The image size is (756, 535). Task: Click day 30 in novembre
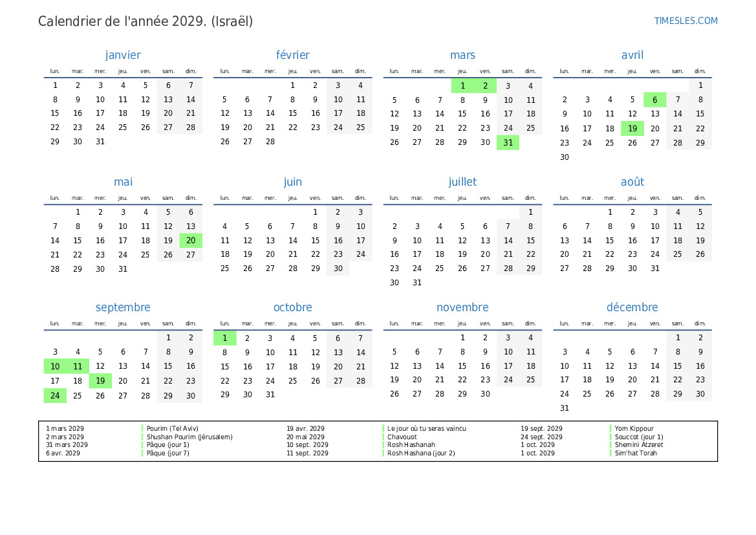(x=485, y=394)
